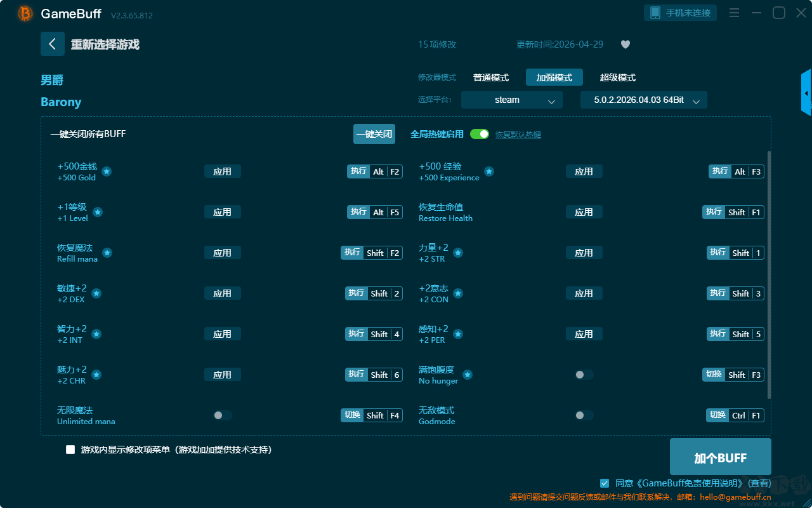
Task: Select 超级模式 trainer mode
Action: [x=618, y=77]
